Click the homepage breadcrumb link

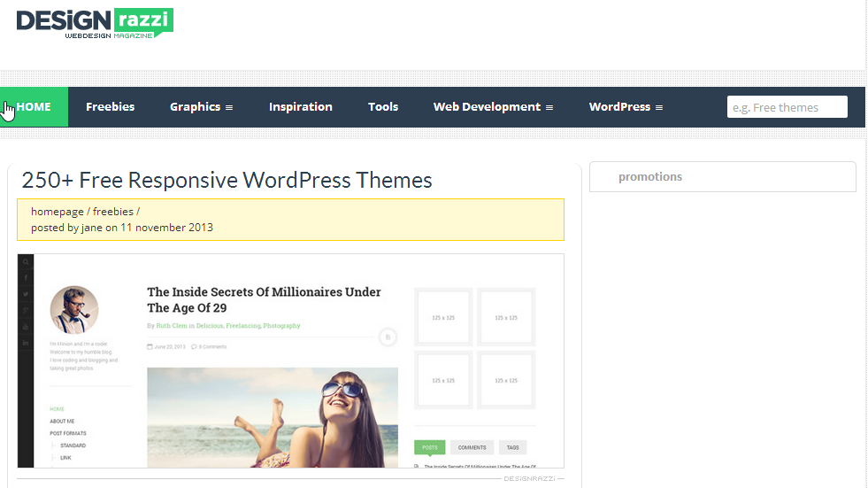pyautogui.click(x=57, y=212)
